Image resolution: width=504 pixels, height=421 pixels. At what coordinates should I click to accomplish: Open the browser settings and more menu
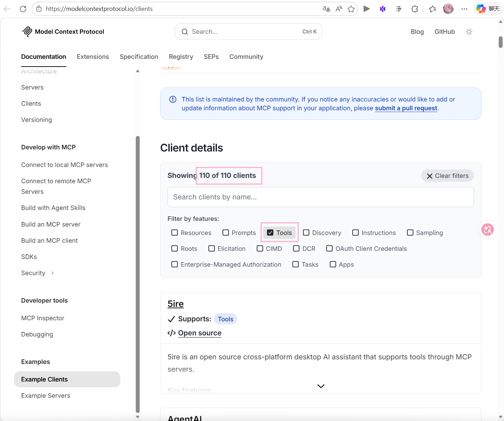464,9
